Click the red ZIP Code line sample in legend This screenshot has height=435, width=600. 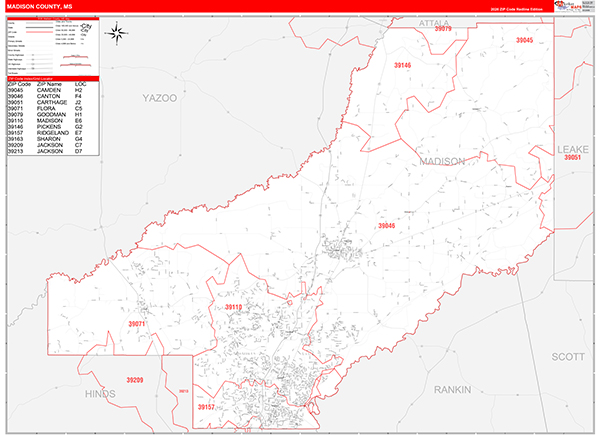coord(39,32)
